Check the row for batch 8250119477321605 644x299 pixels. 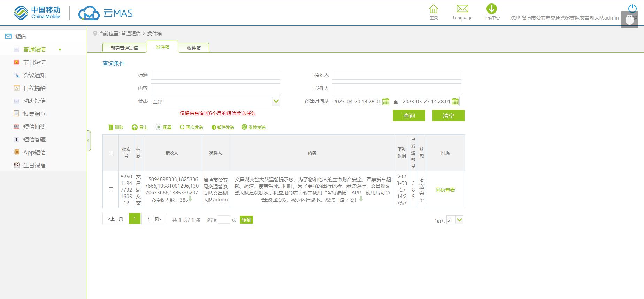click(x=111, y=190)
